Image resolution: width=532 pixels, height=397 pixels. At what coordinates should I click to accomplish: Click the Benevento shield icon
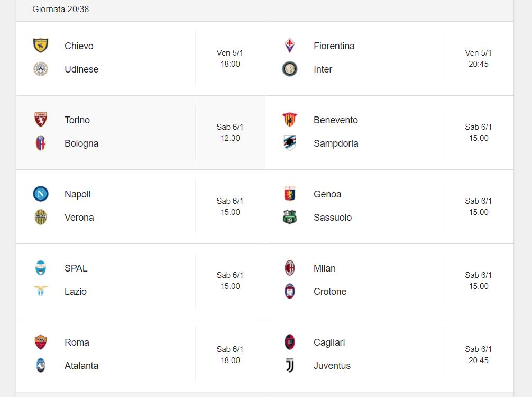click(x=290, y=120)
